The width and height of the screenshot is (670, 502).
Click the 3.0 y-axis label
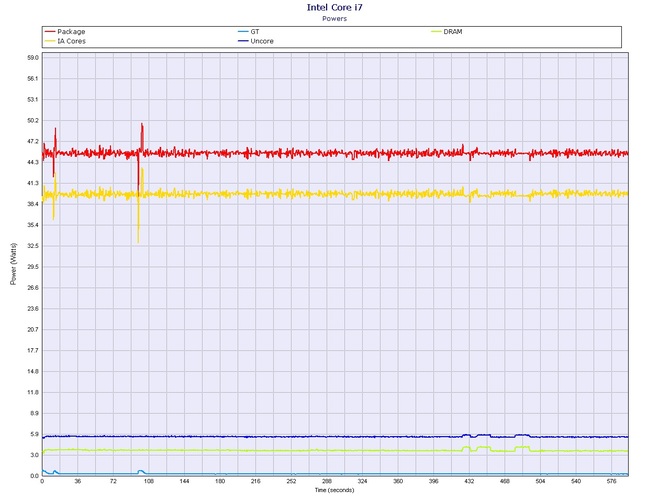click(x=34, y=455)
